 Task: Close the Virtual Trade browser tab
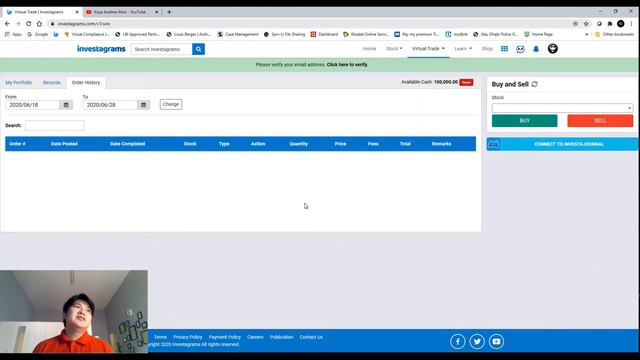point(77,12)
